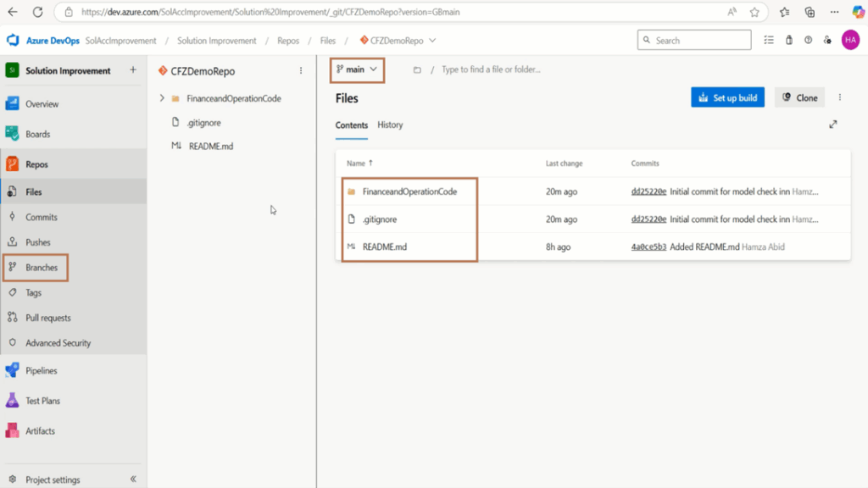Open README.md in the files table
868x488 pixels.
pos(385,247)
